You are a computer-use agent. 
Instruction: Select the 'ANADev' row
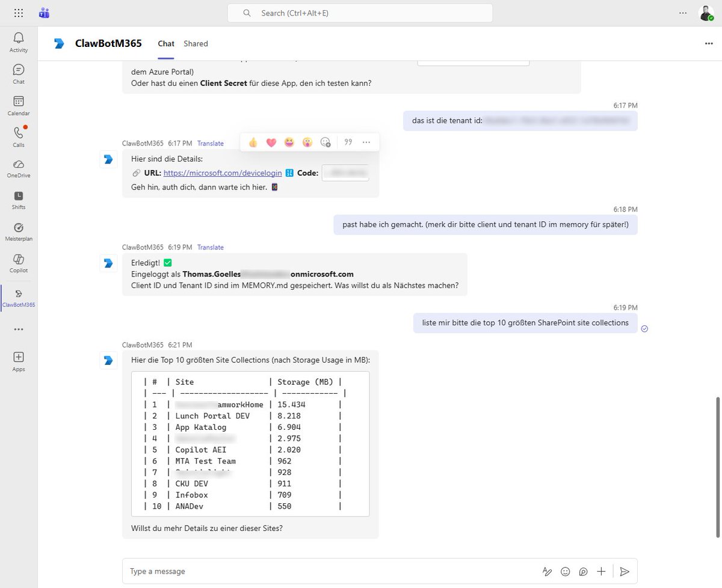tap(243, 506)
